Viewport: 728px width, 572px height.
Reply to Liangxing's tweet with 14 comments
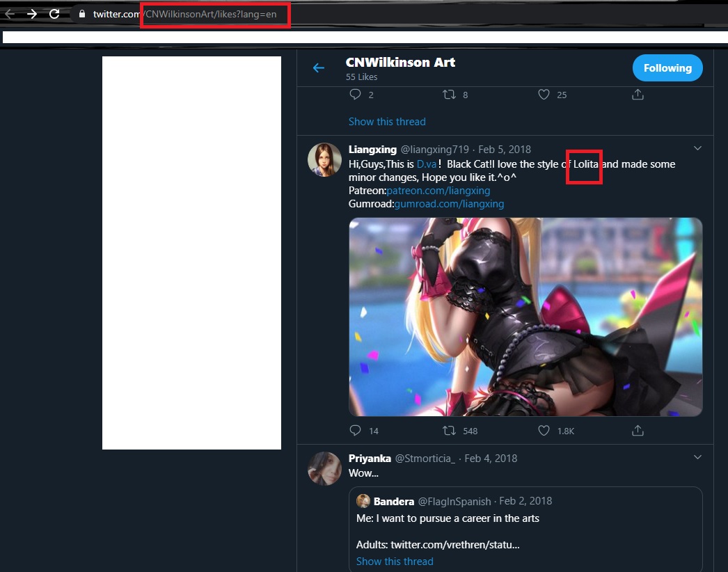click(355, 431)
